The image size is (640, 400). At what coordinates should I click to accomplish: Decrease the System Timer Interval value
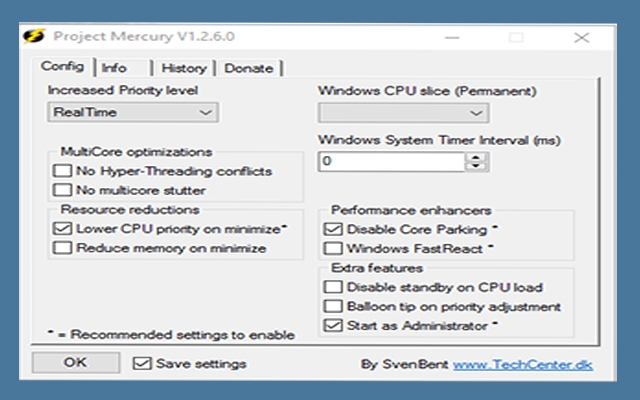click(x=477, y=165)
